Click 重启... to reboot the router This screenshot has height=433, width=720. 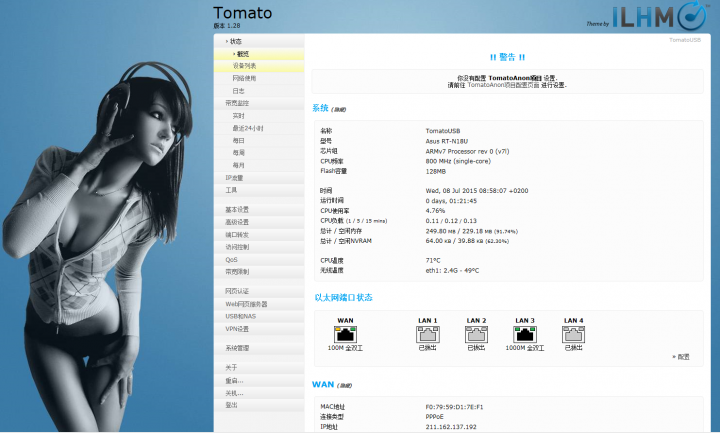point(234,380)
